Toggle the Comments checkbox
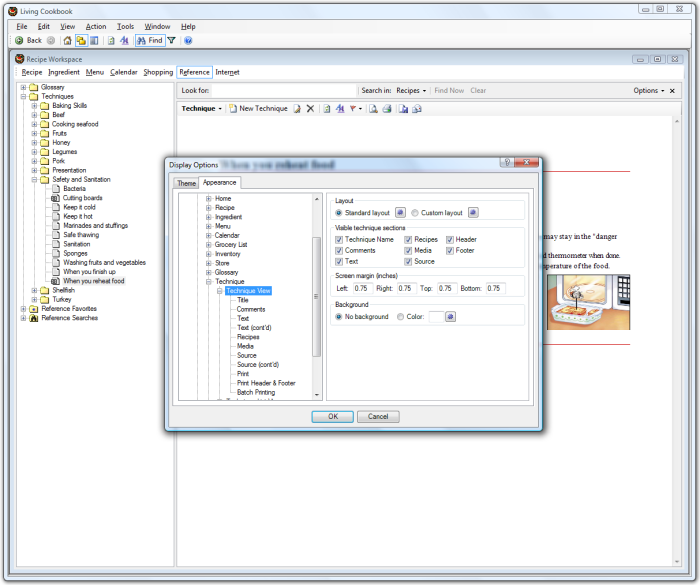This screenshot has height=585, width=700. (339, 251)
